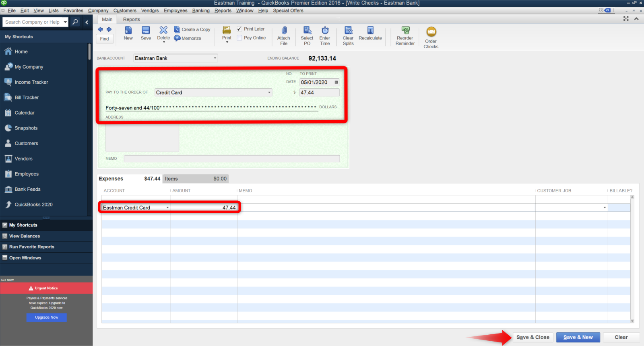Viewport: 644px width, 346px height.
Task: Click the expense table vertical scrollbar
Action: coord(632,259)
